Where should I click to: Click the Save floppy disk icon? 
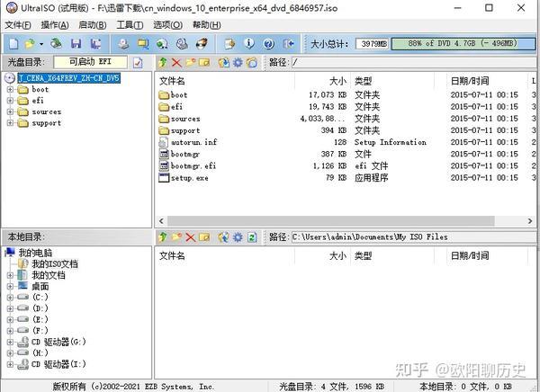(76, 44)
